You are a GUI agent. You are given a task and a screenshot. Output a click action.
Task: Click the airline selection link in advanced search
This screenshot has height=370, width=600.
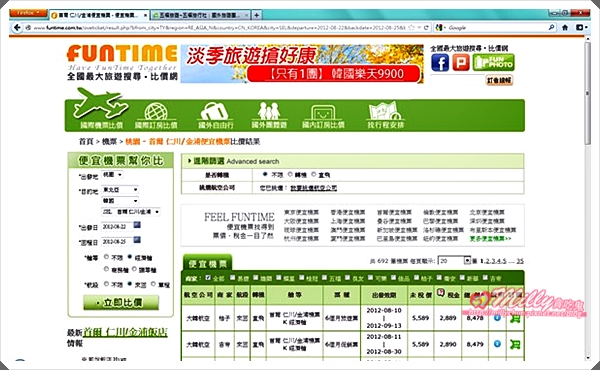click(x=313, y=188)
